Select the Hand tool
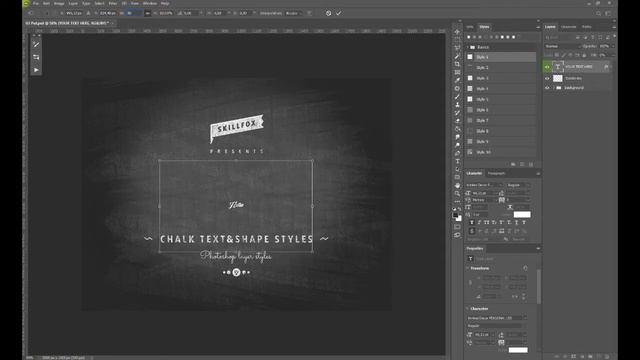 pyautogui.click(x=457, y=186)
